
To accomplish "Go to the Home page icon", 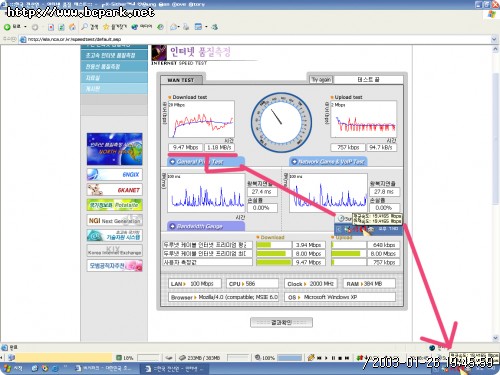I will click(72, 27).
